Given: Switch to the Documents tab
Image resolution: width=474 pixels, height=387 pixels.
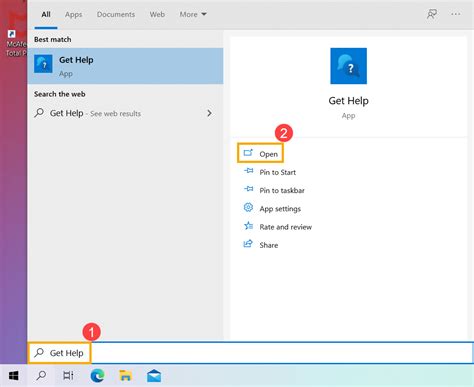Looking at the screenshot, I should point(116,15).
